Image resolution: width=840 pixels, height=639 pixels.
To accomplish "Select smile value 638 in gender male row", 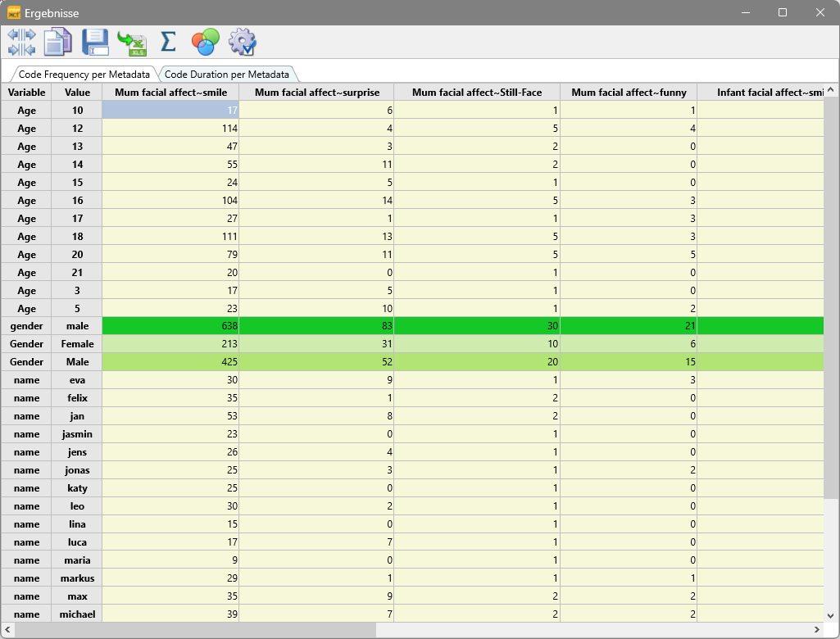I will [170, 326].
